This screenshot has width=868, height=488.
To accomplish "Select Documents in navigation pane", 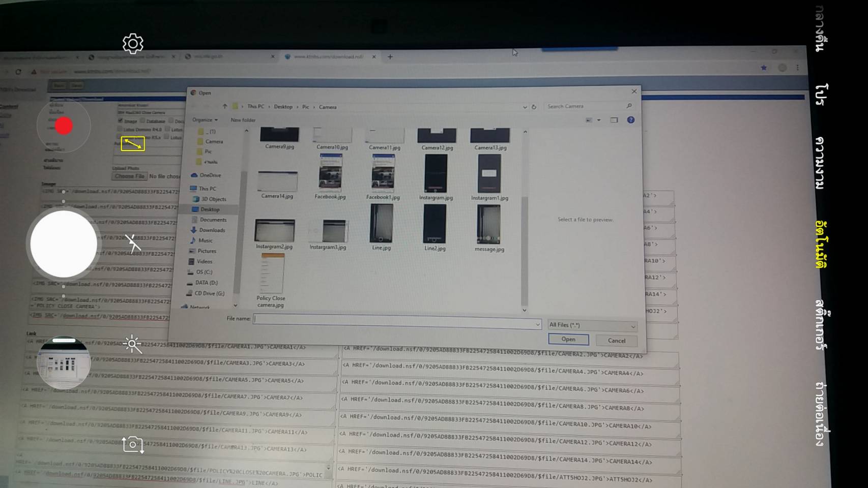I will coord(209,220).
